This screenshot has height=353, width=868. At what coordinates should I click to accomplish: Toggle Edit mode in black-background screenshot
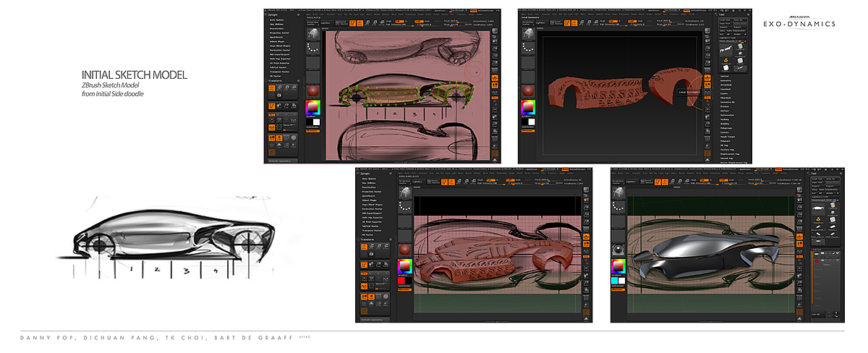[567, 22]
